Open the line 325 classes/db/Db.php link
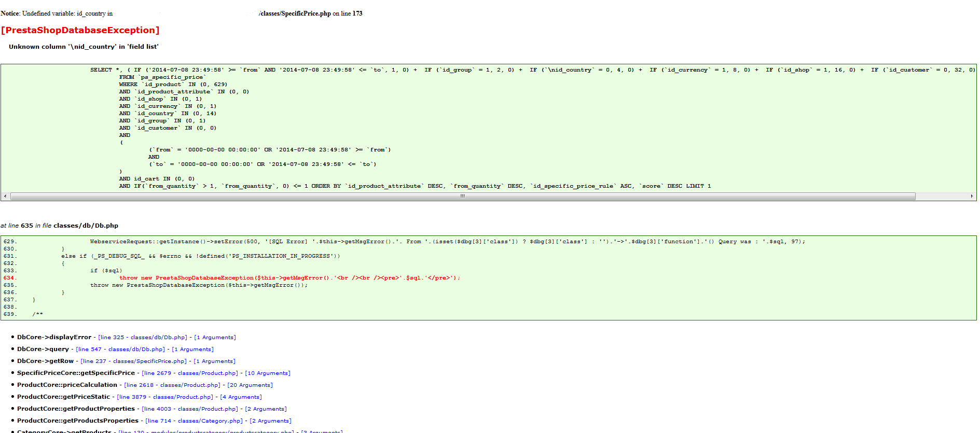Viewport: 980px width, 433px height. 143,337
